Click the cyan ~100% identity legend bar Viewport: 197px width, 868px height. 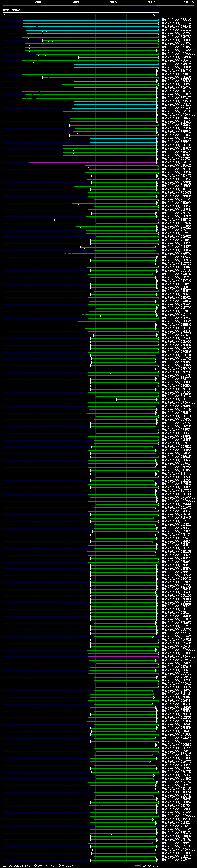(x=175, y=6)
